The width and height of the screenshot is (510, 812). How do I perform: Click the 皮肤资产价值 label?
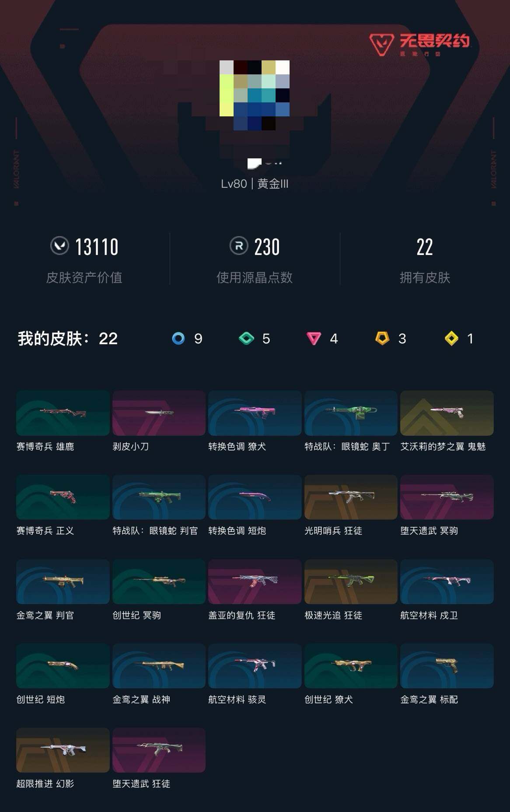click(84, 277)
